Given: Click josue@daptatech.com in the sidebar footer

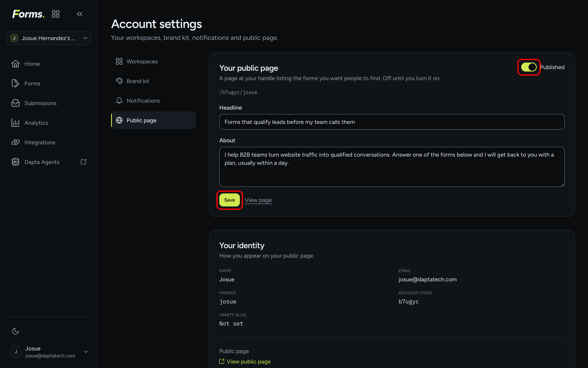Looking at the screenshot, I should point(50,356).
